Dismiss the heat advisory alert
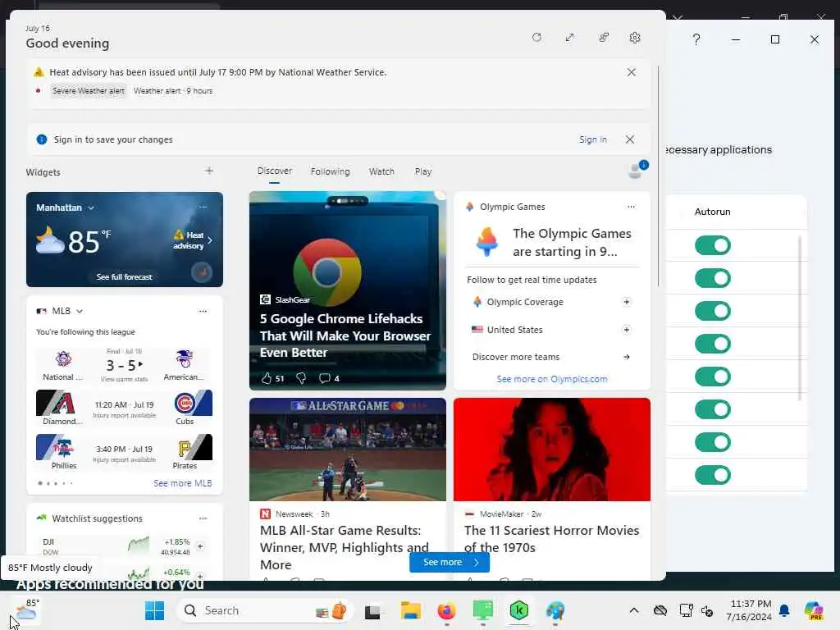This screenshot has height=630, width=840. pos(631,72)
